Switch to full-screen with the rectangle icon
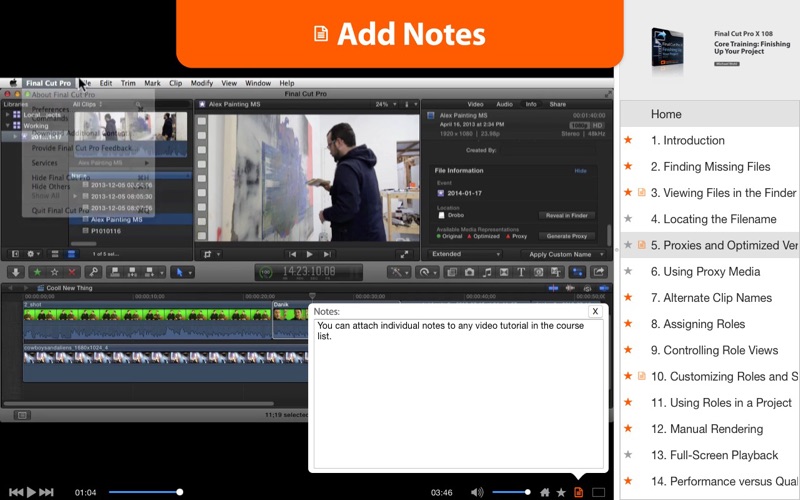Screen dimensions: 800x500 pyautogui.click(x=598, y=492)
